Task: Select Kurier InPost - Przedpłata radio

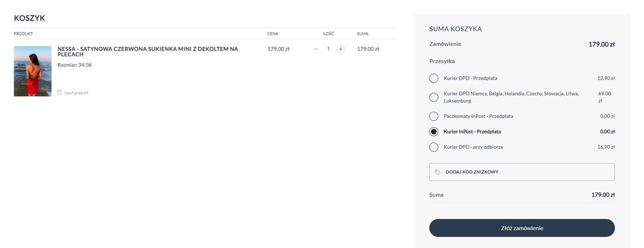Action: [433, 132]
